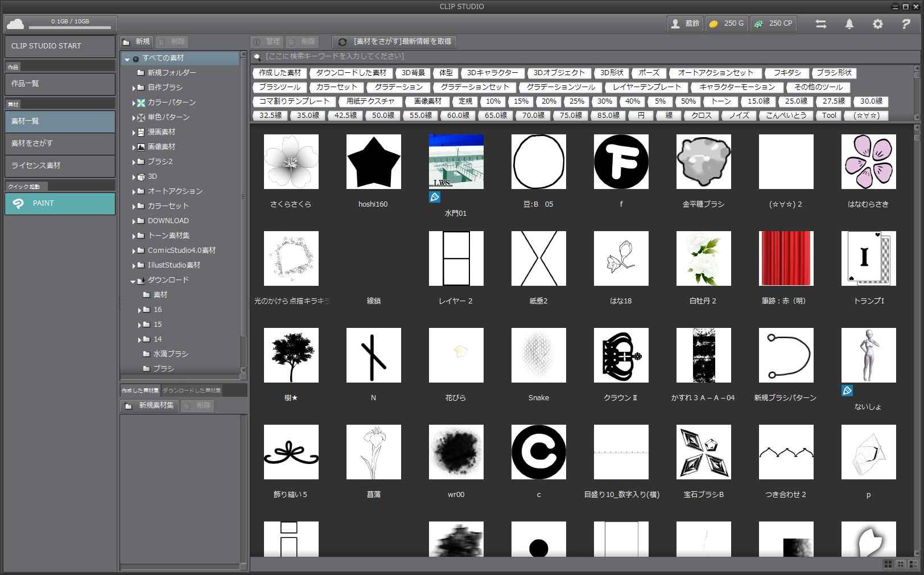Filter by the 3D背景 tag
Viewport: 924px width, 575px height.
tap(413, 73)
